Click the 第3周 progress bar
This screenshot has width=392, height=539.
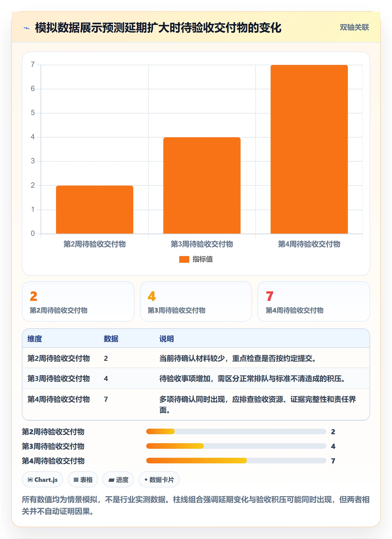[236, 446]
